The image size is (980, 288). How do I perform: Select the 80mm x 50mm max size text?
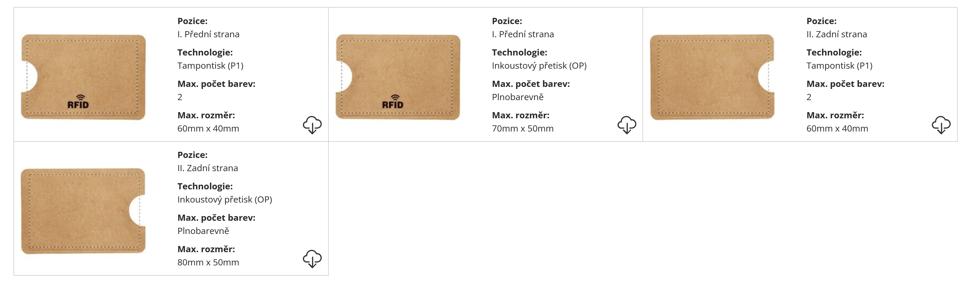pyautogui.click(x=208, y=262)
